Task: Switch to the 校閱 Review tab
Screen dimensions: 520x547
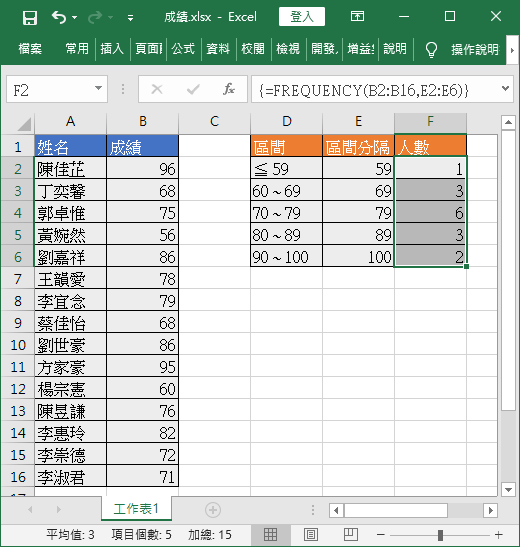Action: click(x=253, y=49)
